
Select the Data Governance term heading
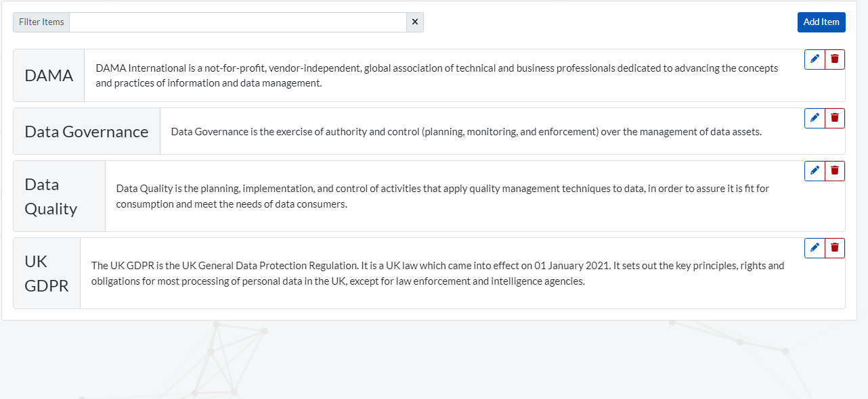(x=87, y=132)
